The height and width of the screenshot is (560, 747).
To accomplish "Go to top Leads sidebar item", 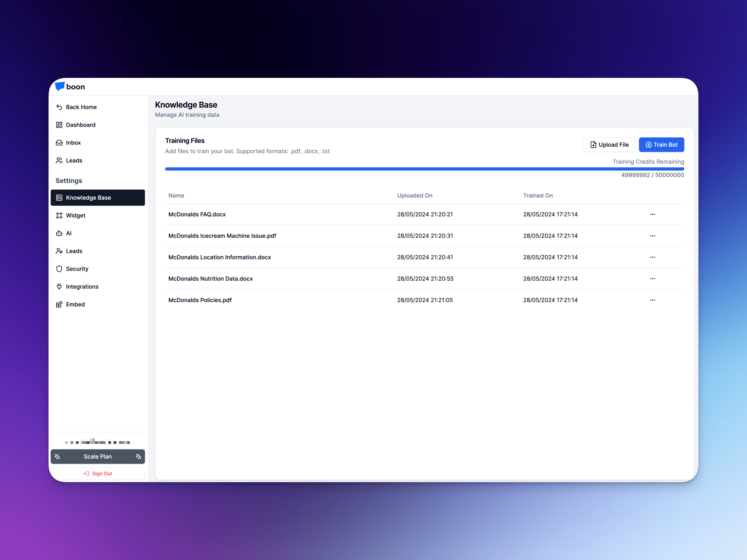I will [x=74, y=161].
